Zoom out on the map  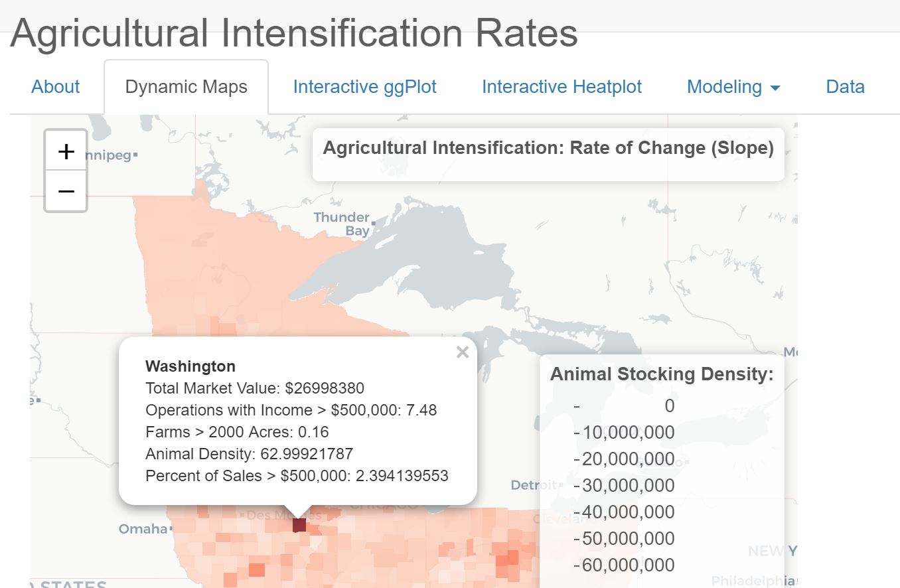pos(66,191)
